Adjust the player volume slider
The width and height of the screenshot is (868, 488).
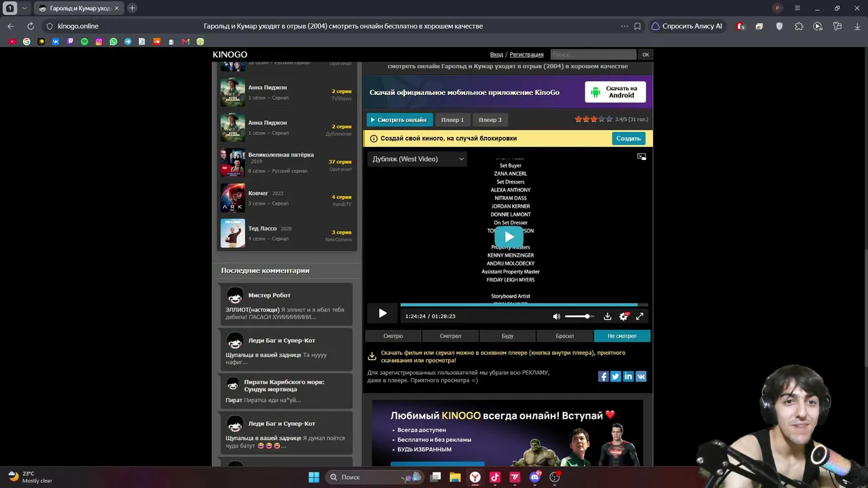click(579, 317)
